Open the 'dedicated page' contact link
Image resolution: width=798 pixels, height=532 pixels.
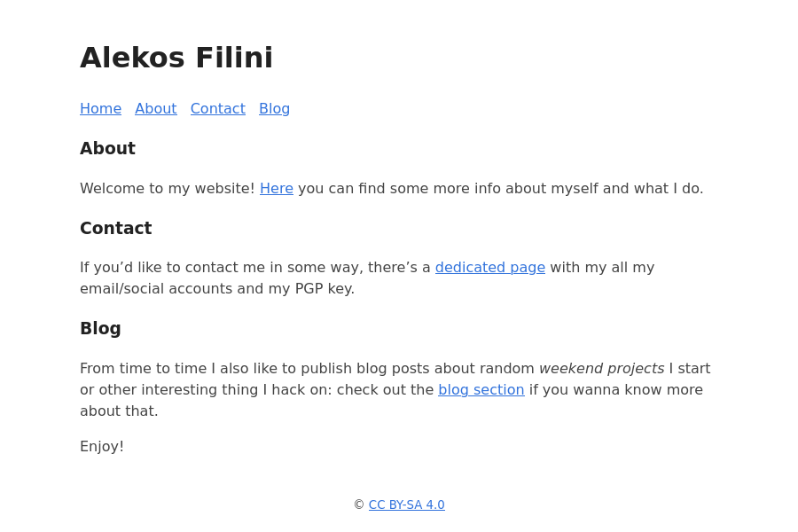point(489,267)
